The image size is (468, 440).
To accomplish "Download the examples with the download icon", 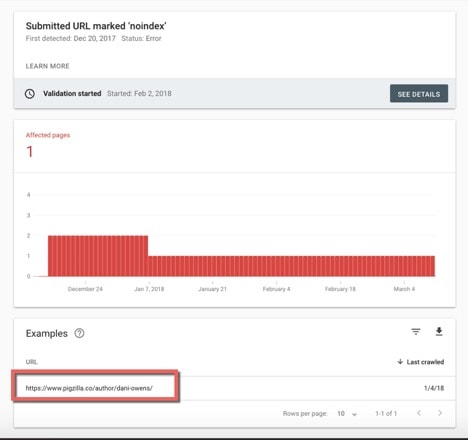I will click(439, 332).
